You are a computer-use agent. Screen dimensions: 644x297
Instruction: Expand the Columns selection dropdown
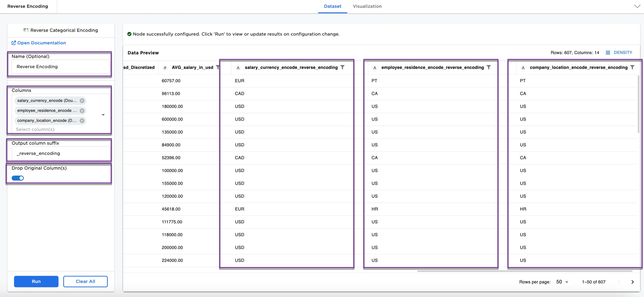pos(103,115)
